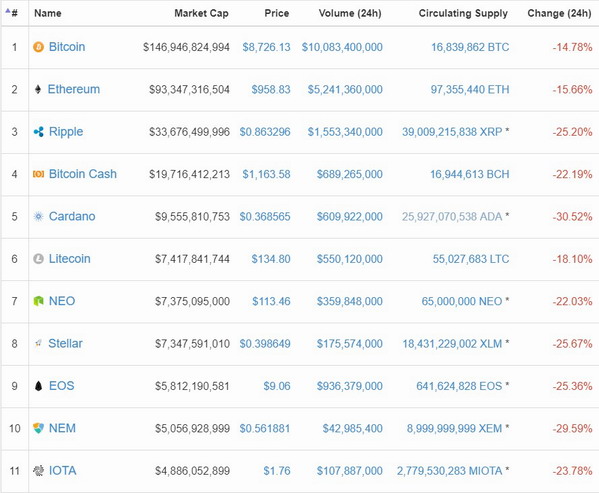
Task: Sort table by Name column header
Action: (48, 13)
